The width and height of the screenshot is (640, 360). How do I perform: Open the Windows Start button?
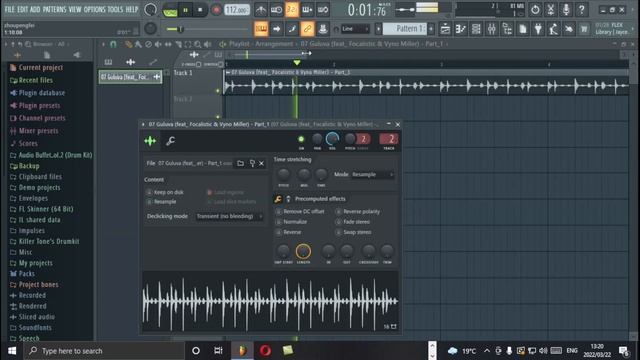[12, 351]
